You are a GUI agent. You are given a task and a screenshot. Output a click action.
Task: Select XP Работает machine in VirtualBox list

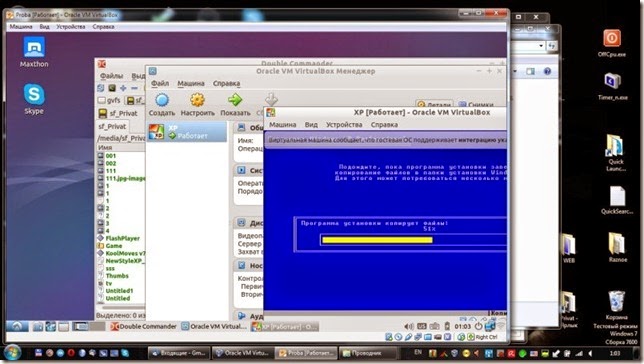coord(187,132)
